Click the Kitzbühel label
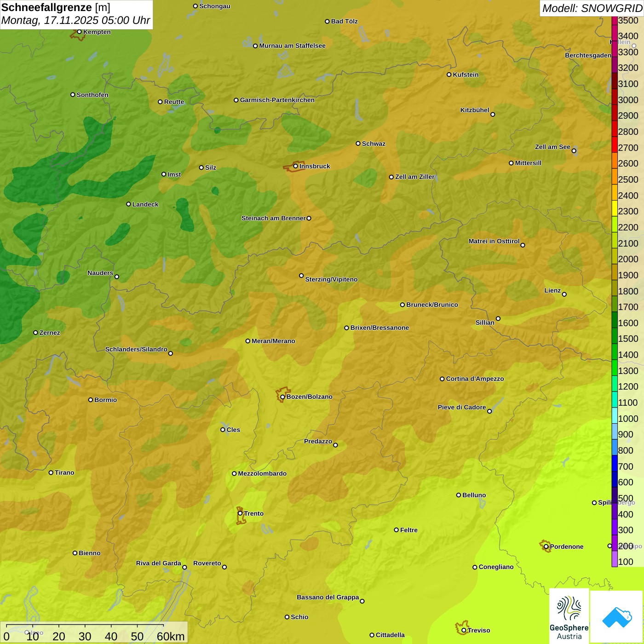The image size is (644, 644). point(475,110)
